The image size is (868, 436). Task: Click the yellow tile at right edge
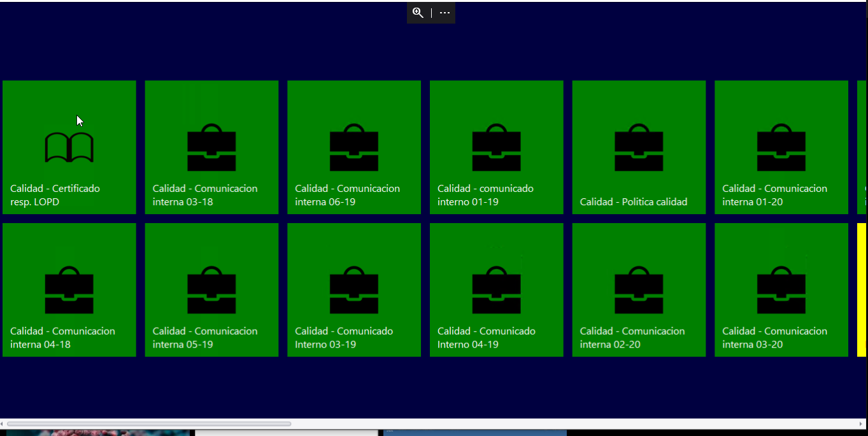pos(862,290)
